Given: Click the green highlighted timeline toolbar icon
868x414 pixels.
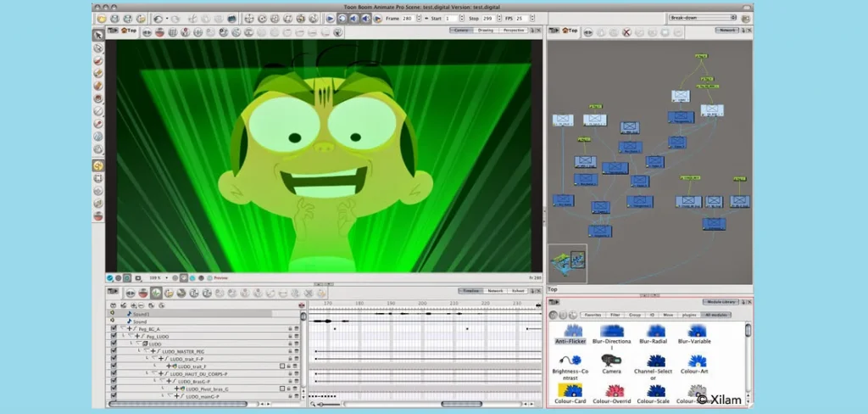Looking at the screenshot, I should (x=157, y=294).
